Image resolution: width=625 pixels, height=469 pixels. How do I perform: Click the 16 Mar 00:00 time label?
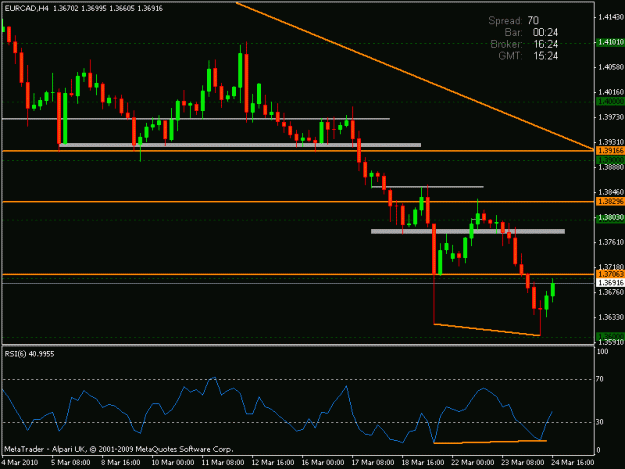click(x=323, y=463)
